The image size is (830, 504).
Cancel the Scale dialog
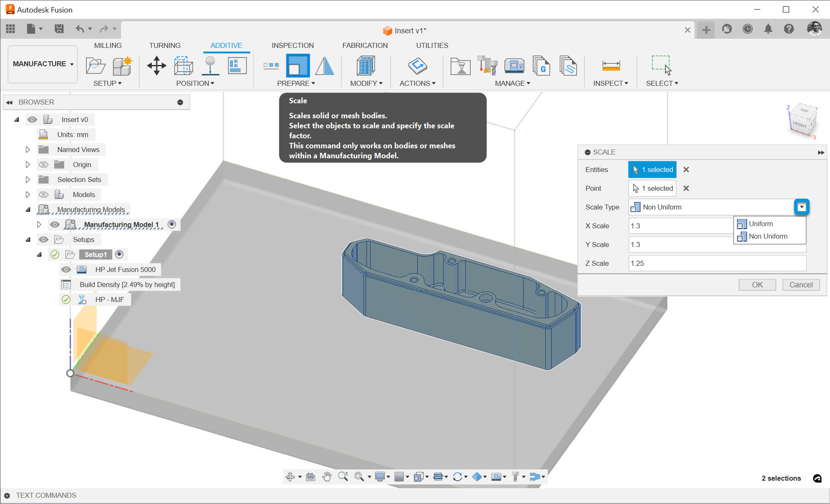(x=800, y=284)
